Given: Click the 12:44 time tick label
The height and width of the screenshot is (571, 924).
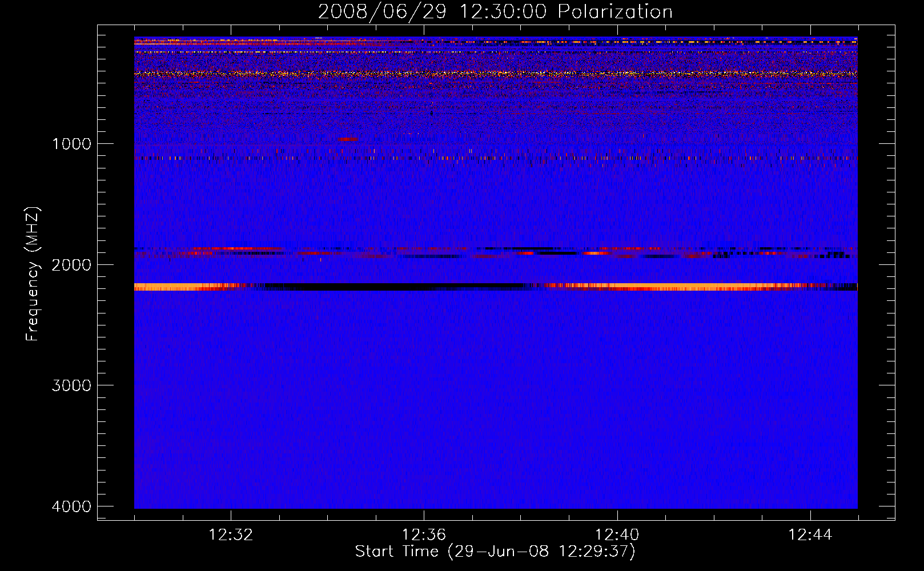Looking at the screenshot, I should (810, 535).
